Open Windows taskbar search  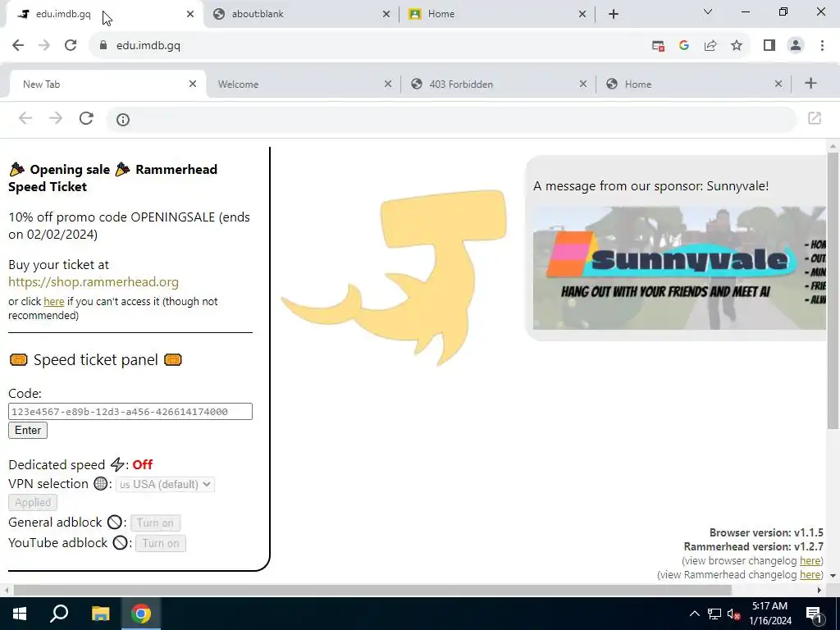pos(59,614)
